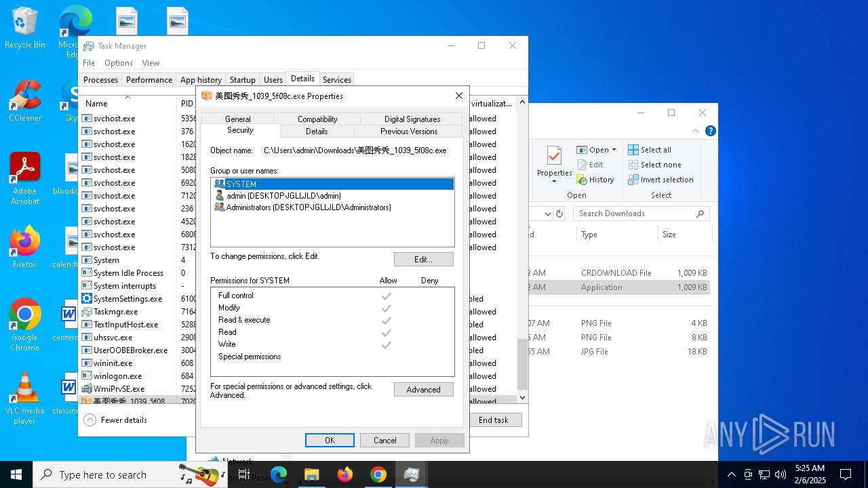Cancel the Properties dialog
The image size is (868, 488).
click(385, 441)
